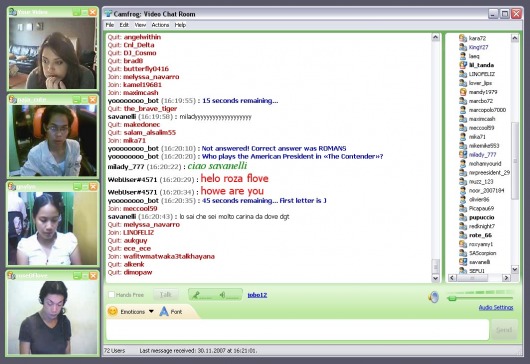Click in the chat message input field
The height and width of the screenshot is (364, 530).
coord(297,330)
